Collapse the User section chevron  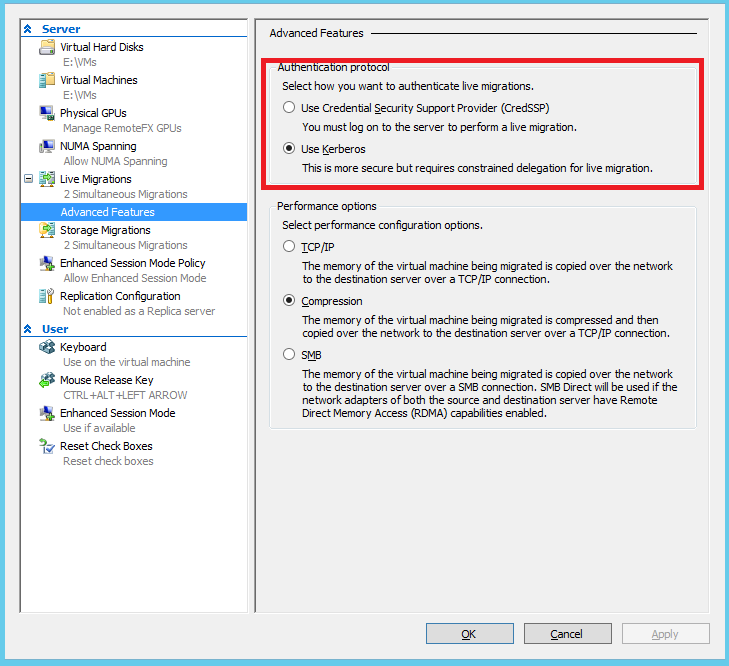pyautogui.click(x=27, y=329)
